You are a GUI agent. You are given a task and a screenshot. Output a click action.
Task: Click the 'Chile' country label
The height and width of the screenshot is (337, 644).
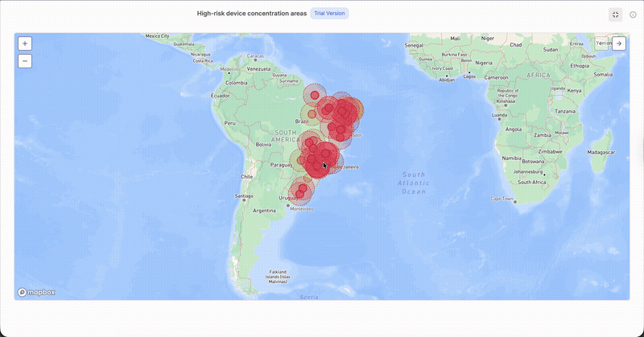[x=247, y=176]
